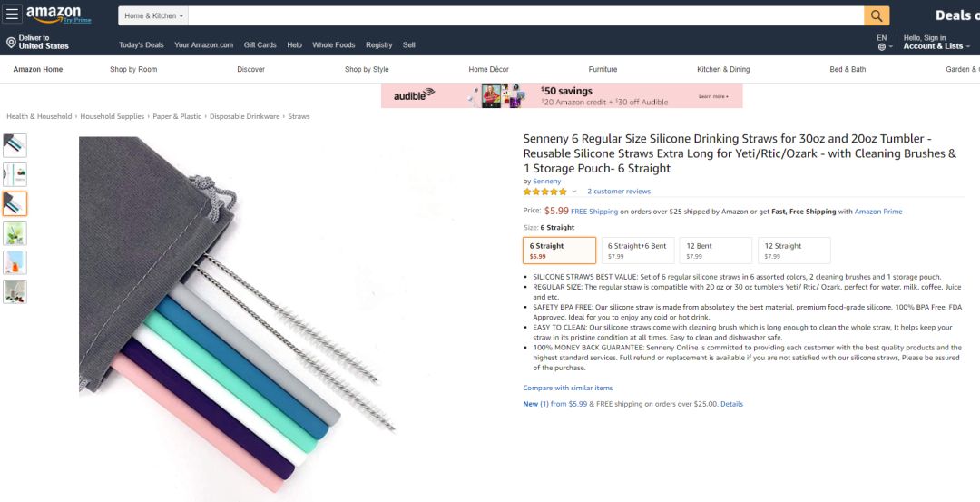Select the first product thumbnail image

[15, 145]
